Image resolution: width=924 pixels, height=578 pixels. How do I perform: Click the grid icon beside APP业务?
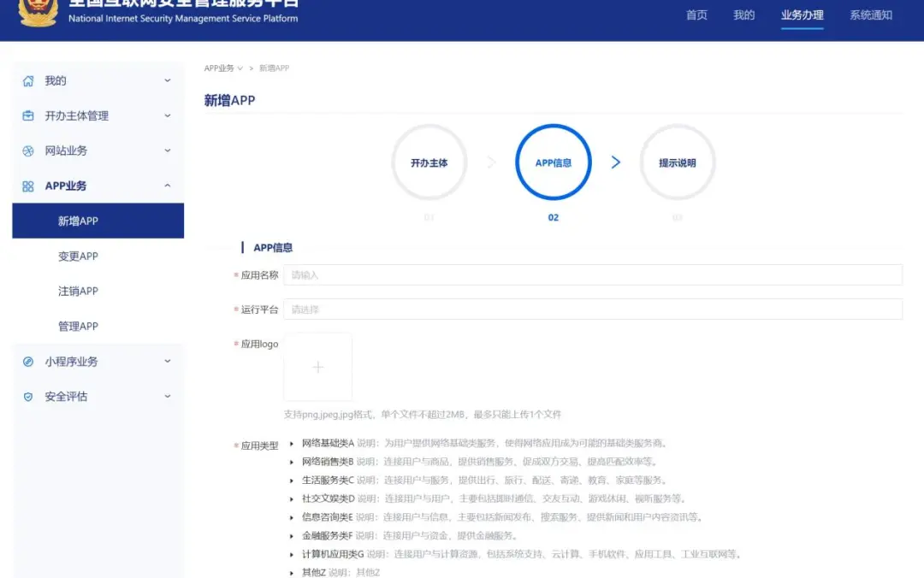28,186
